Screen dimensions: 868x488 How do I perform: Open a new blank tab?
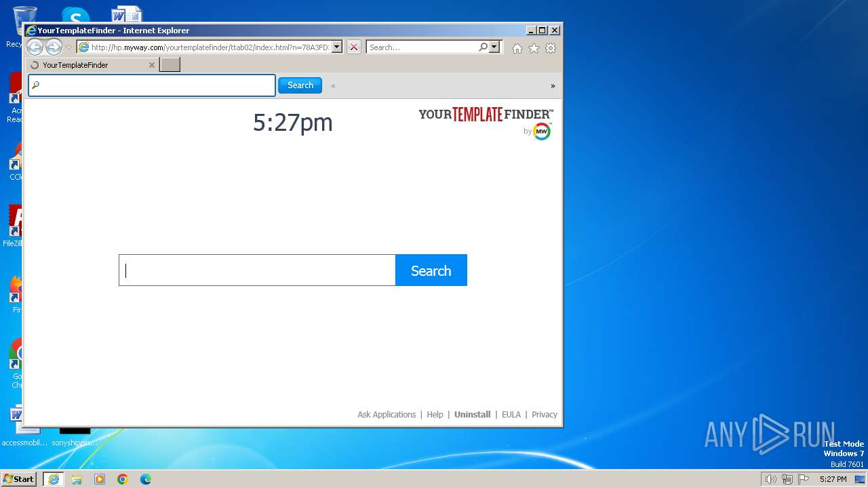click(170, 65)
